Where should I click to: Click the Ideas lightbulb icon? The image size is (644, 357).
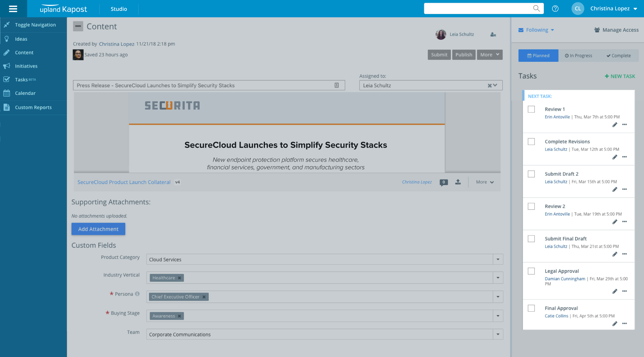tap(6, 39)
